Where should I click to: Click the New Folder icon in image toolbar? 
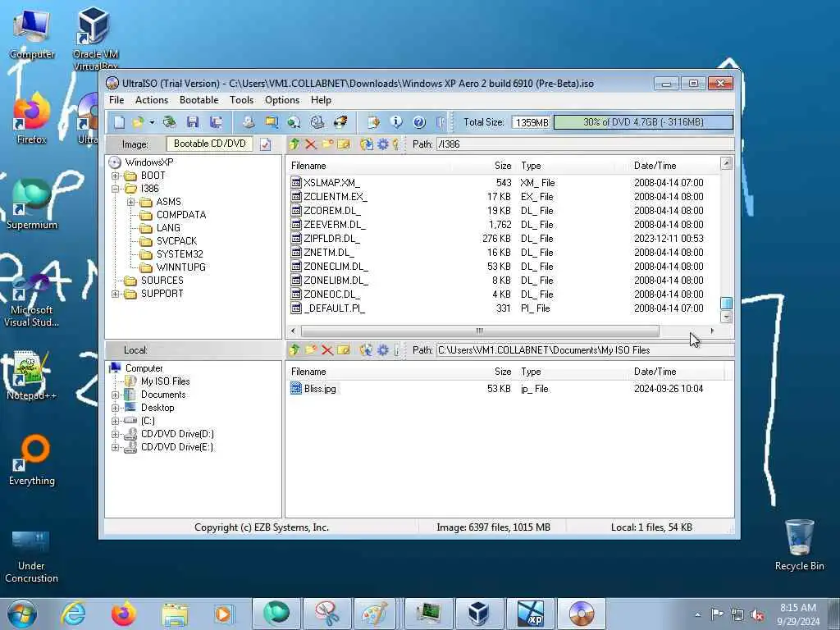(327, 144)
